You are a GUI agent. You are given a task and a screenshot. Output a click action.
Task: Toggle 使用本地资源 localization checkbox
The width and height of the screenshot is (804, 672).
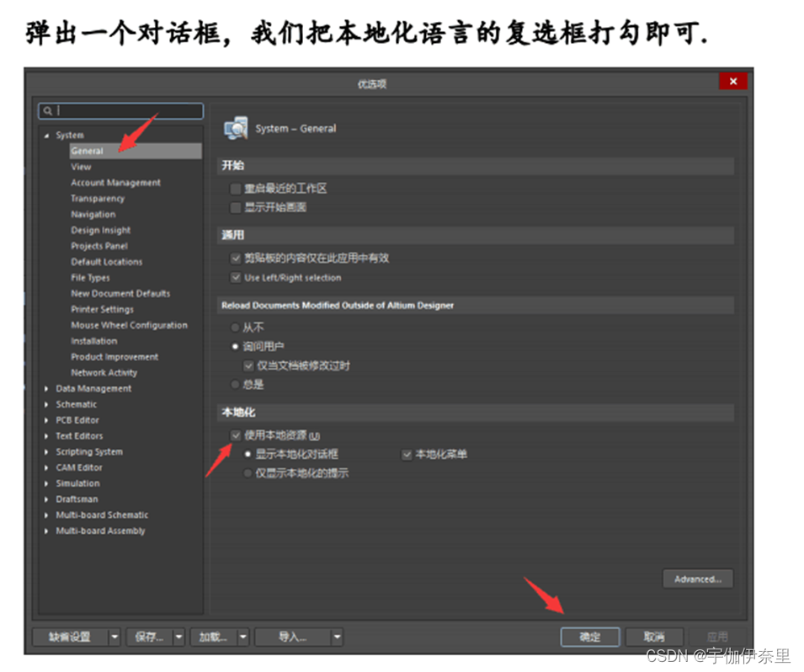point(236,435)
